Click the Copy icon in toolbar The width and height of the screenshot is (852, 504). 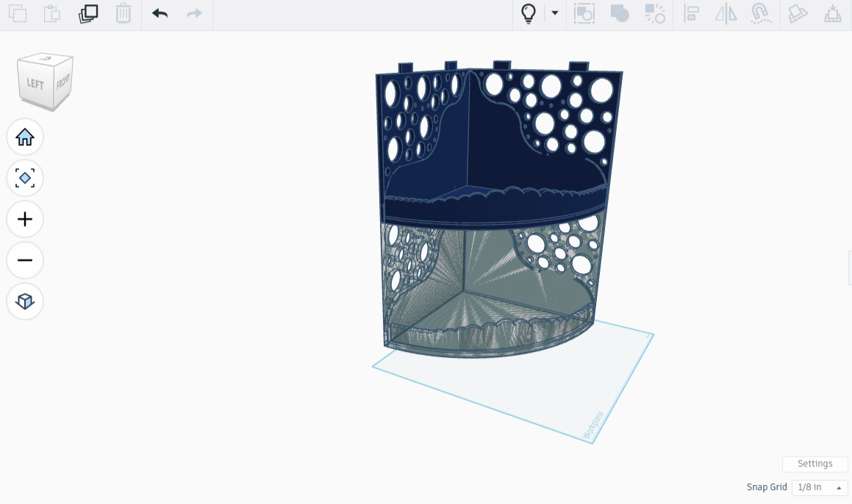click(18, 13)
